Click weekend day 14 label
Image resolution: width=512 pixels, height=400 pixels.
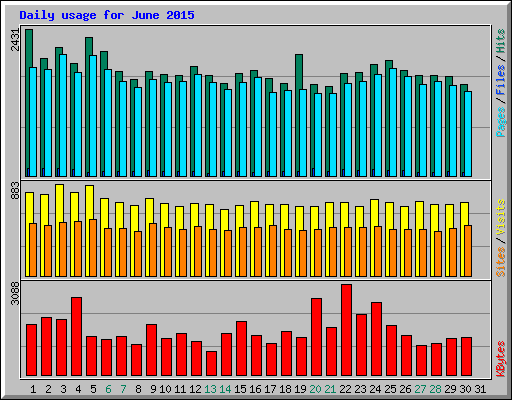tap(225, 389)
